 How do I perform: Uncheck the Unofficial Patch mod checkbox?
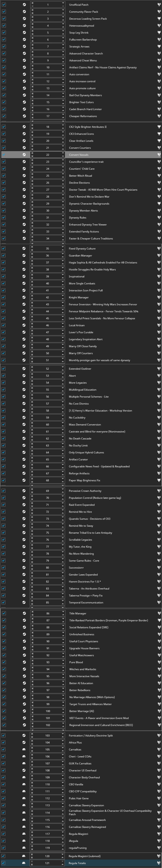click(x=4, y=5)
